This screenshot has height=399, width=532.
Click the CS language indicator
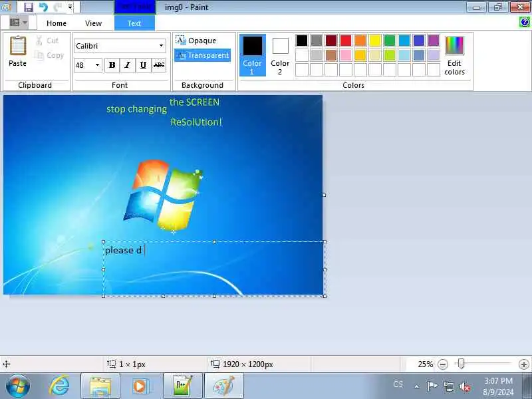click(x=398, y=384)
